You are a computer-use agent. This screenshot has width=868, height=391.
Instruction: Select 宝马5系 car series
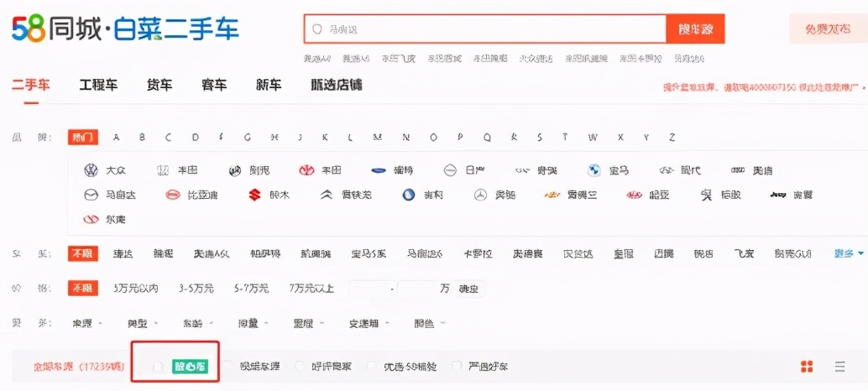click(x=369, y=254)
